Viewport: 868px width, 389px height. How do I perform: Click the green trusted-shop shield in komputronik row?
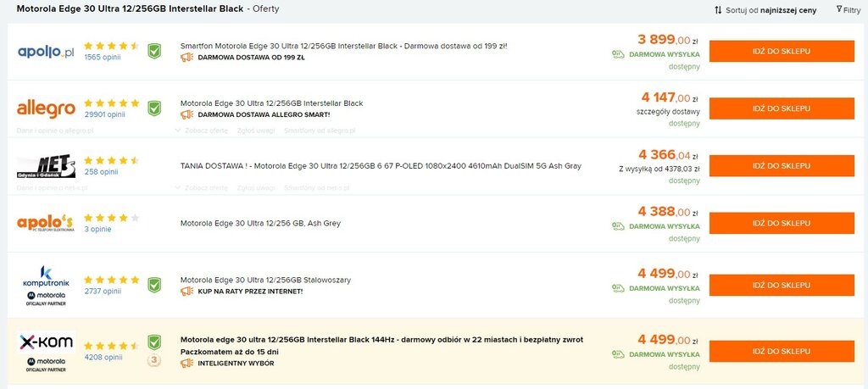pyautogui.click(x=154, y=285)
